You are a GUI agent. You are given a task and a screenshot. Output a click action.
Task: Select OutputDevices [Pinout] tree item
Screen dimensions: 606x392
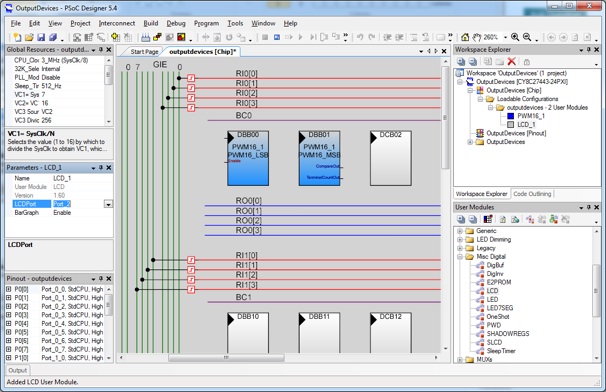[x=516, y=133]
